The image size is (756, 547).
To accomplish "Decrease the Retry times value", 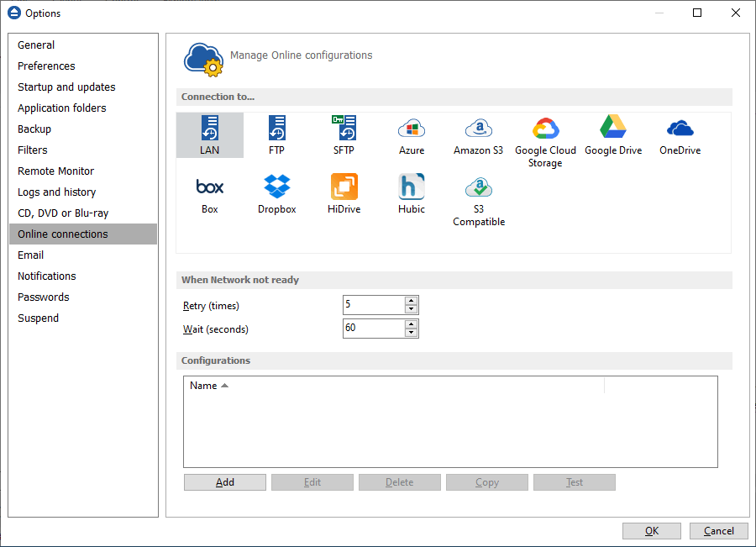I will pos(411,309).
